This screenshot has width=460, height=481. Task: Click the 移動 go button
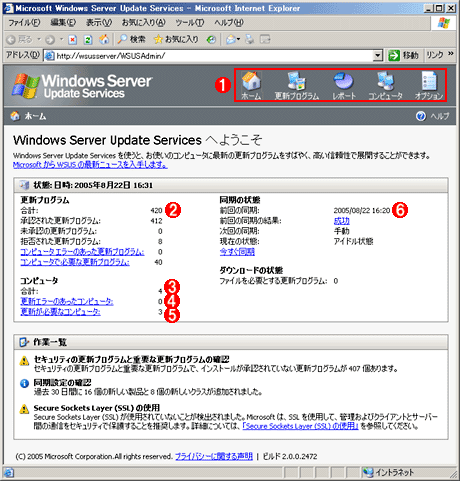coord(404,55)
